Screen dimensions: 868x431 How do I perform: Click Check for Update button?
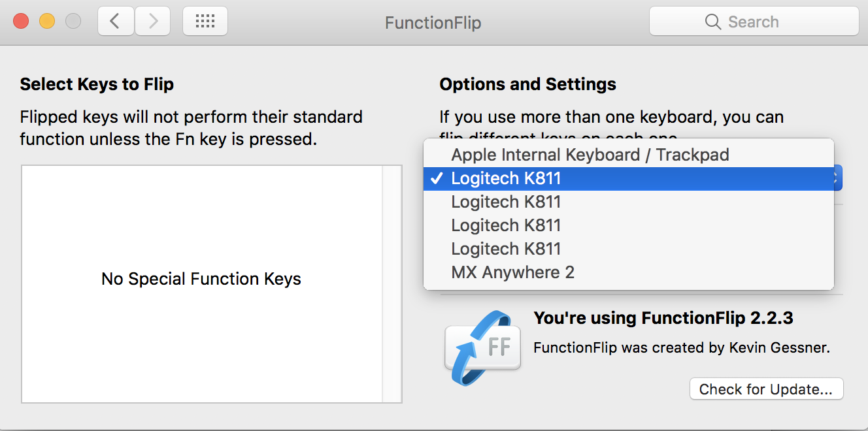click(x=766, y=389)
